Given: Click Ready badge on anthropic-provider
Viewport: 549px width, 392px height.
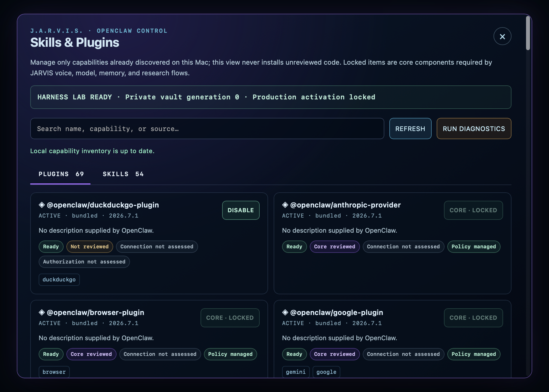Looking at the screenshot, I should [x=294, y=247].
